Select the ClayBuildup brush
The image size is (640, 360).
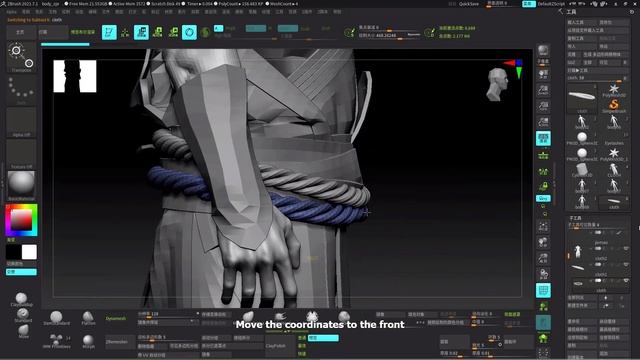coord(21,299)
